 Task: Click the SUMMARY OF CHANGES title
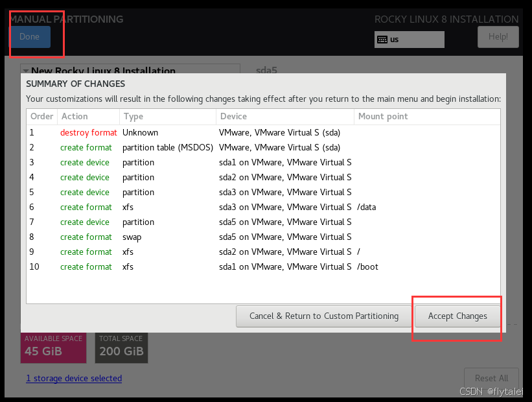75,84
